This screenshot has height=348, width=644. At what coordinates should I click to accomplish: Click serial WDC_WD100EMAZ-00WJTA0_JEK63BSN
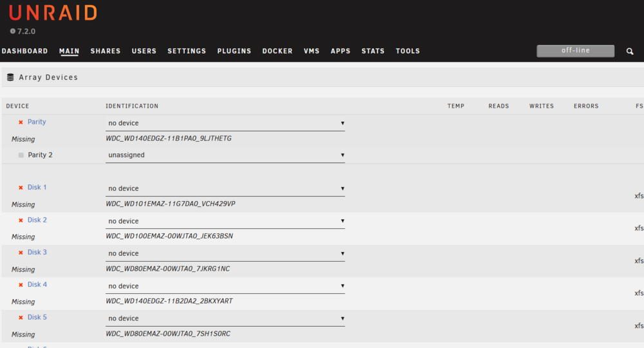[x=169, y=236]
